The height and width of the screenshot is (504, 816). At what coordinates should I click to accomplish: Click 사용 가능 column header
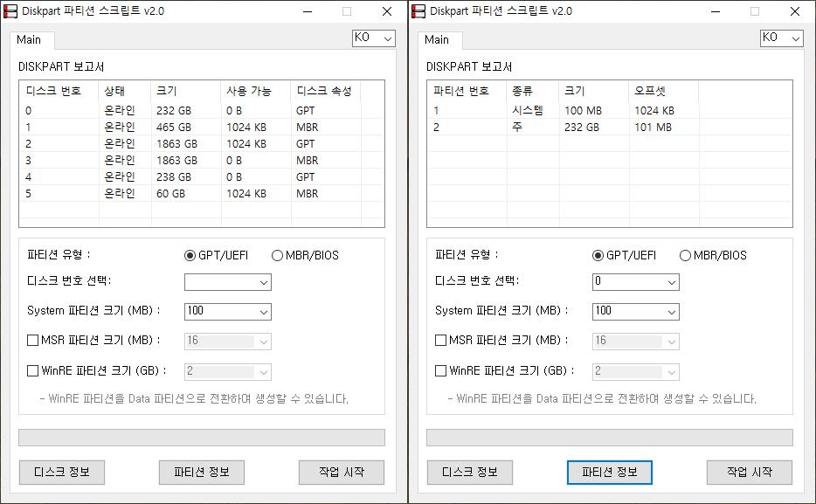(255, 91)
